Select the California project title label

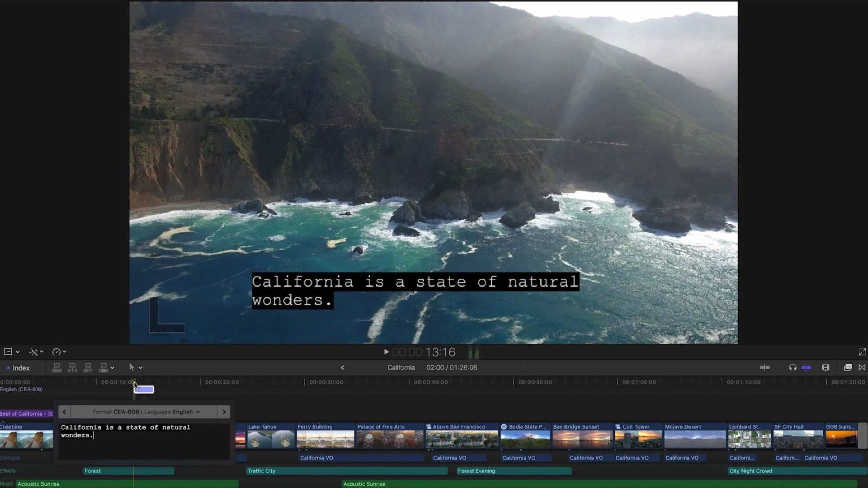(x=401, y=367)
